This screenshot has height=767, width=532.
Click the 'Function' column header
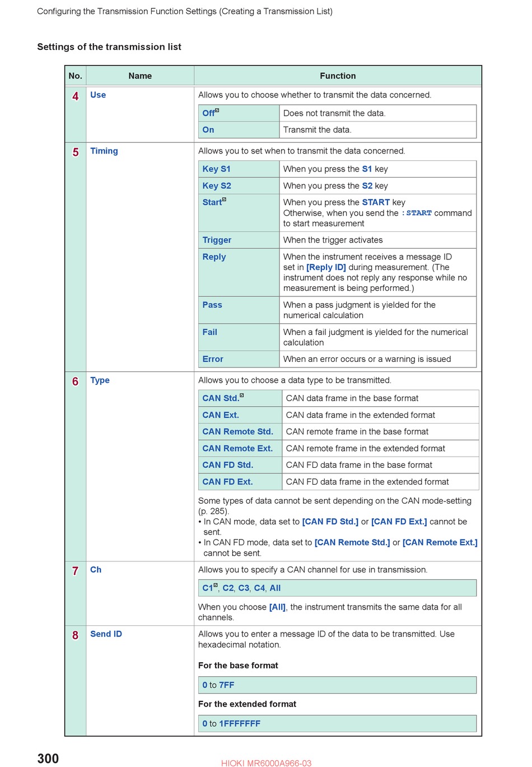click(x=338, y=76)
